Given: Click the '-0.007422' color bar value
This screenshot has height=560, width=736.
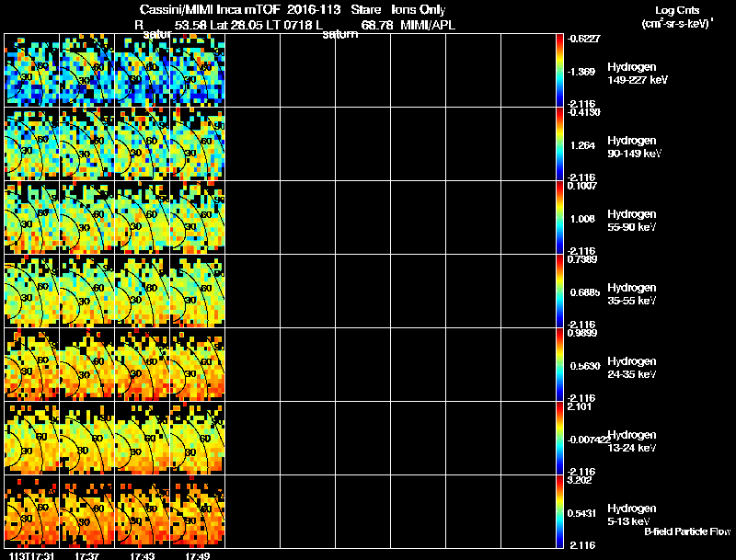Looking at the screenshot, I should 589,440.
